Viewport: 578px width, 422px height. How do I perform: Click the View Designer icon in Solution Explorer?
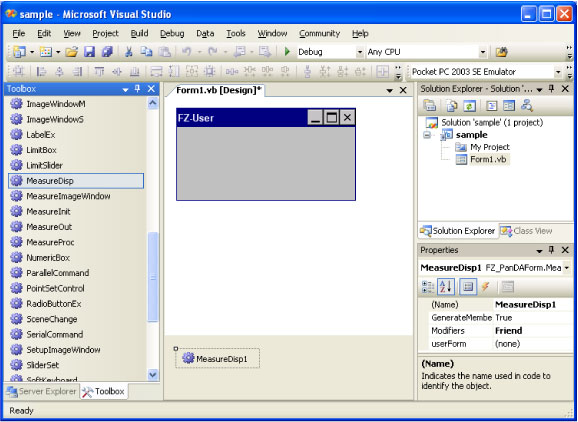point(509,106)
